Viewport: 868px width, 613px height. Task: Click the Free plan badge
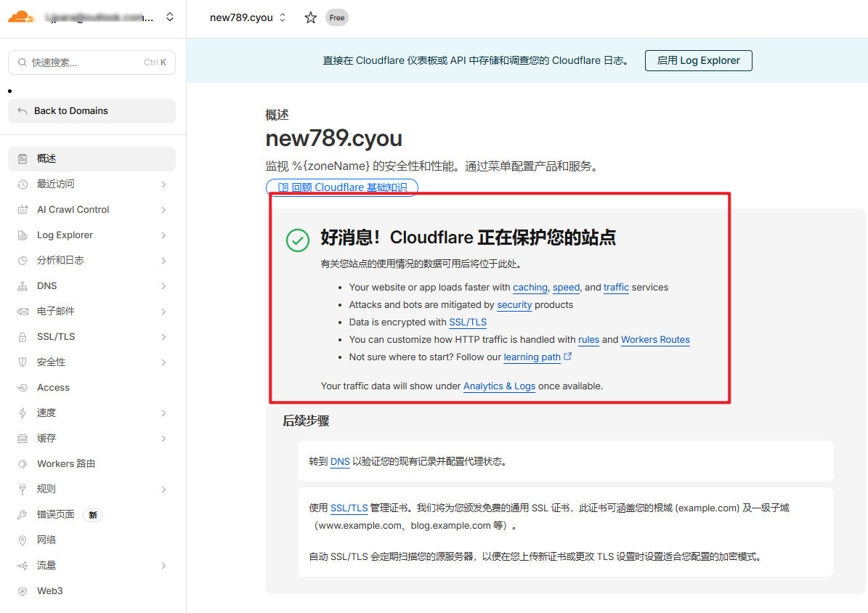click(336, 17)
